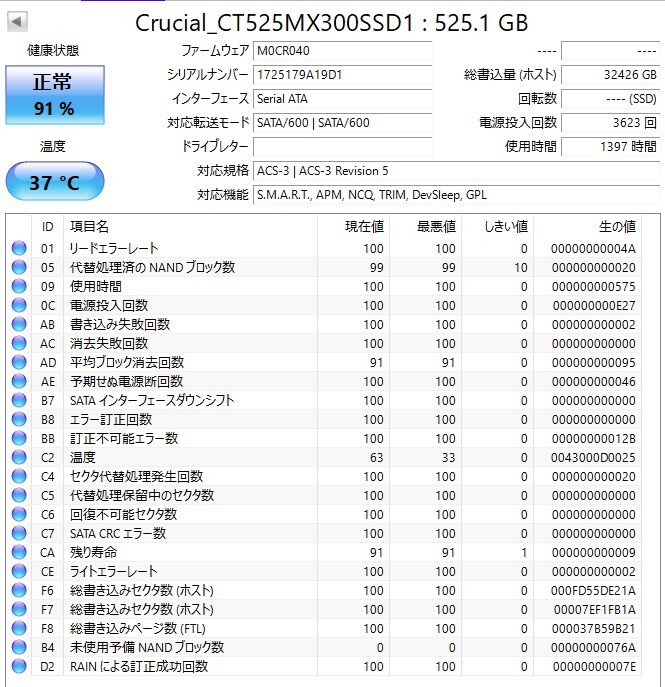Click the status circle in the F6 row
The height and width of the screenshot is (687, 665).
(19, 591)
